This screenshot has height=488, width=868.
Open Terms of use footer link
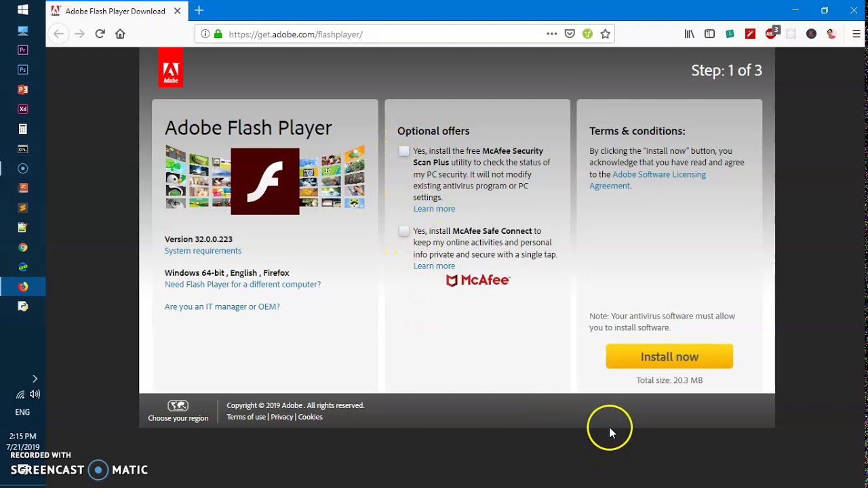[246, 418]
